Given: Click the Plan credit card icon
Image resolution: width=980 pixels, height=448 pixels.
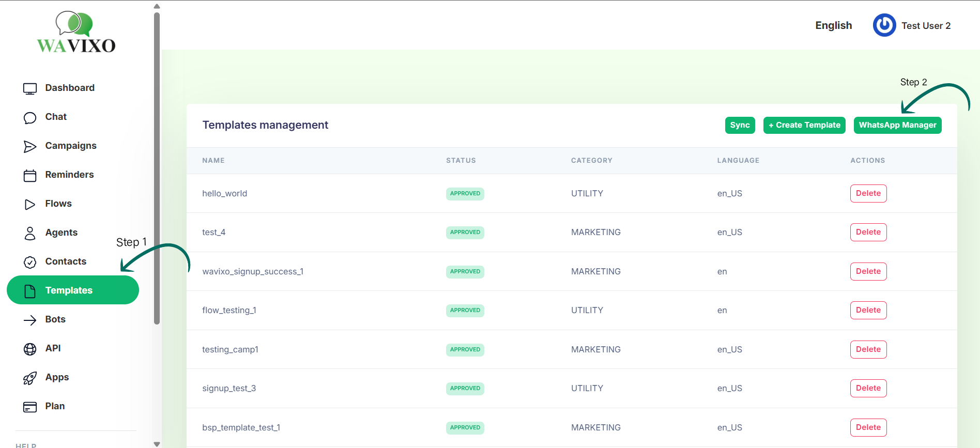Looking at the screenshot, I should point(30,407).
